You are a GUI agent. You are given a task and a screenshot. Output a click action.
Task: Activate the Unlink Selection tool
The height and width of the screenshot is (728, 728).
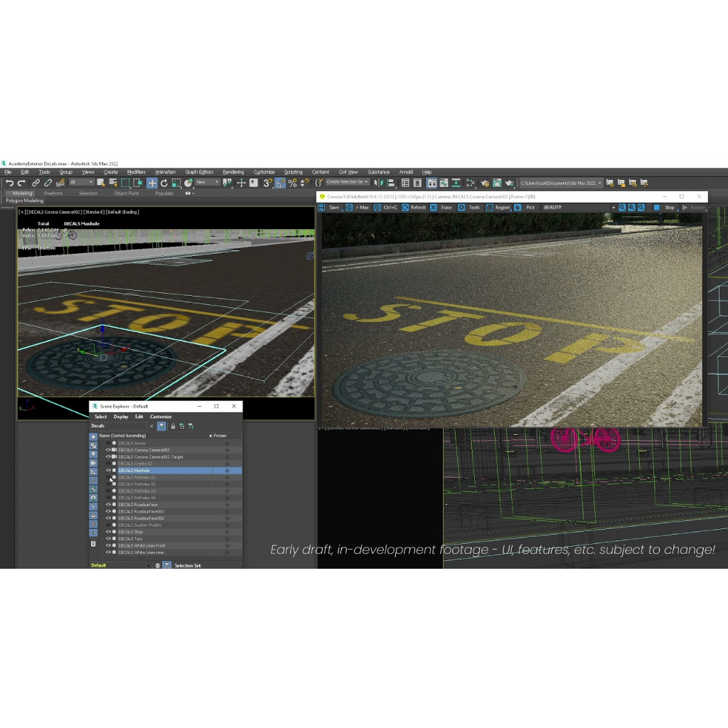tap(48, 183)
